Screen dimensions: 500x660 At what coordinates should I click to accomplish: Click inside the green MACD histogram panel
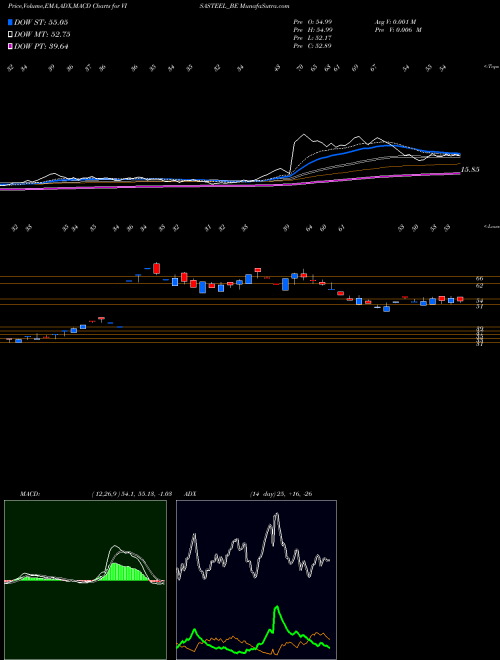click(85, 580)
